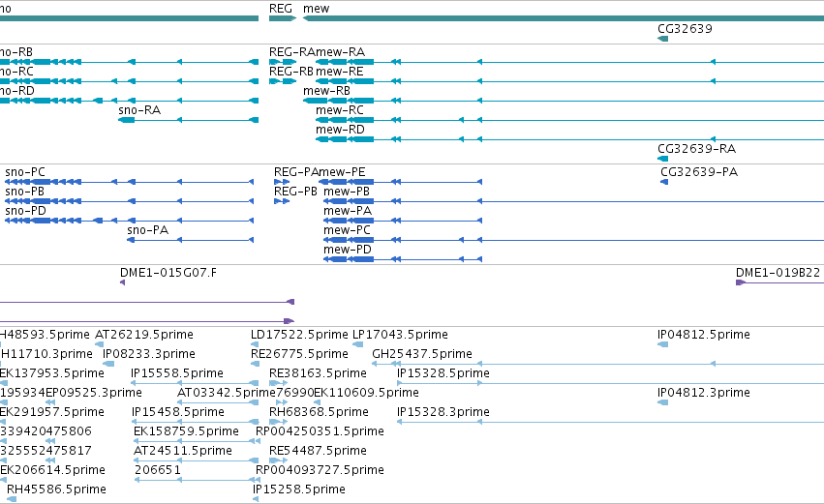Click EST EP09525.3prime label

(x=94, y=393)
